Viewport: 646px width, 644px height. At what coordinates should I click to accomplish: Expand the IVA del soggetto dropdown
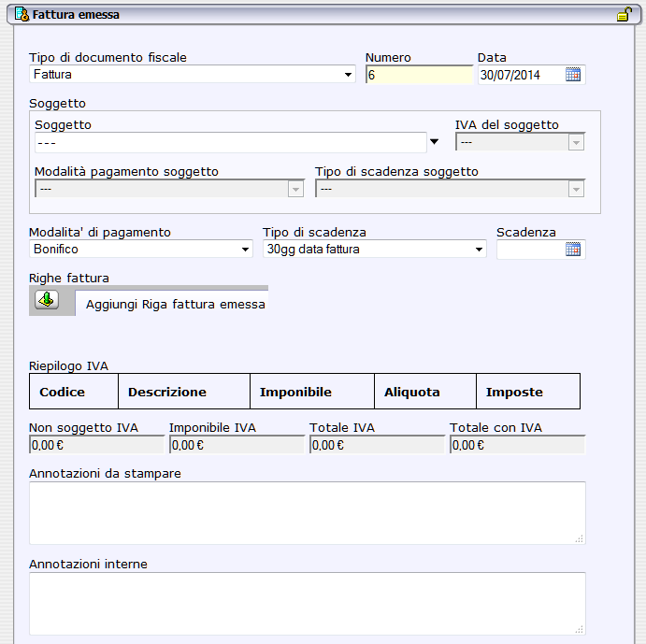point(576,142)
